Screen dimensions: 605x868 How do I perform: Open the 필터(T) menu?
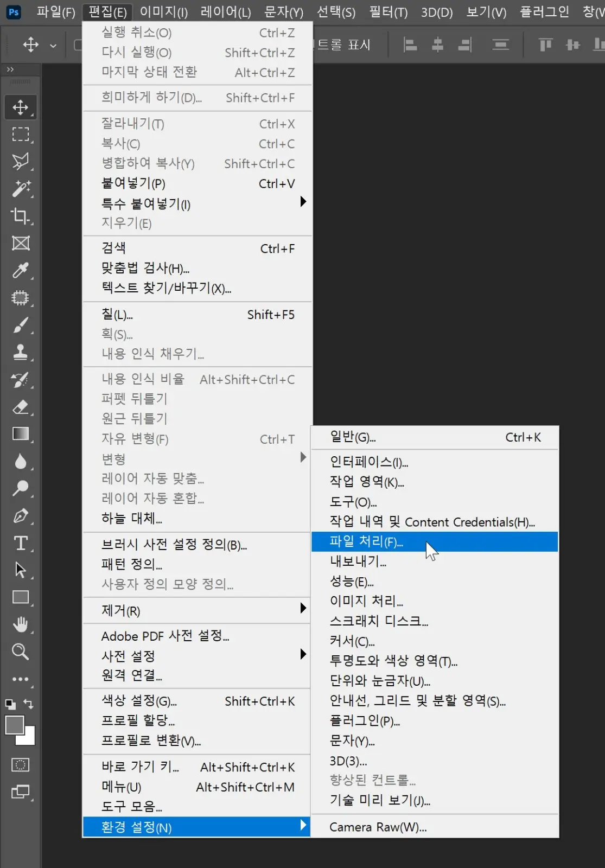(x=389, y=11)
